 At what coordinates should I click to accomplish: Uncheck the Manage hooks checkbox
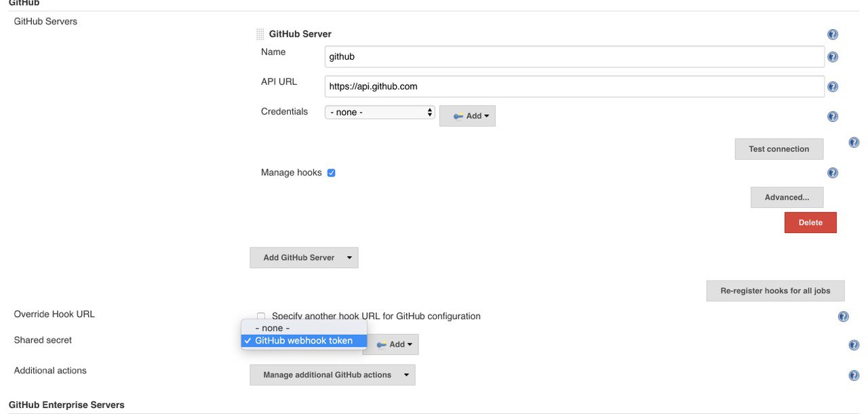(331, 173)
